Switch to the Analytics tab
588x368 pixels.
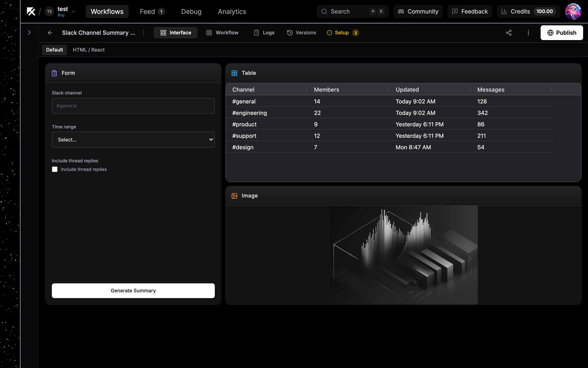pos(232,11)
